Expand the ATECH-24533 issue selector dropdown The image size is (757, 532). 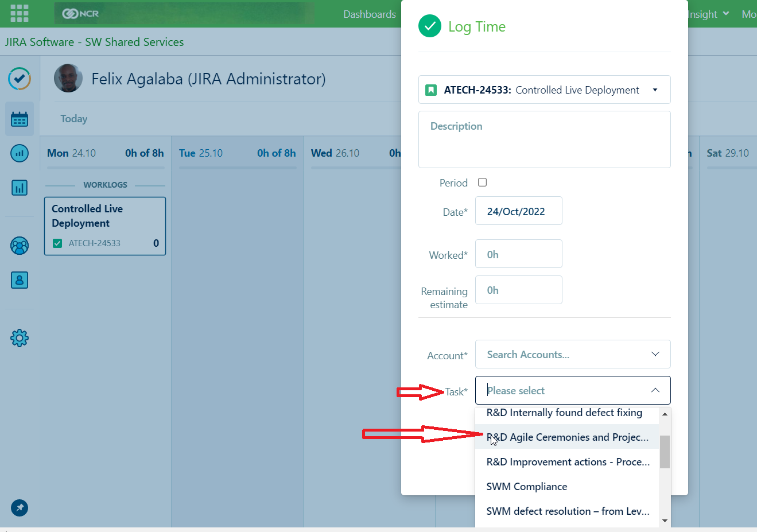coord(655,90)
